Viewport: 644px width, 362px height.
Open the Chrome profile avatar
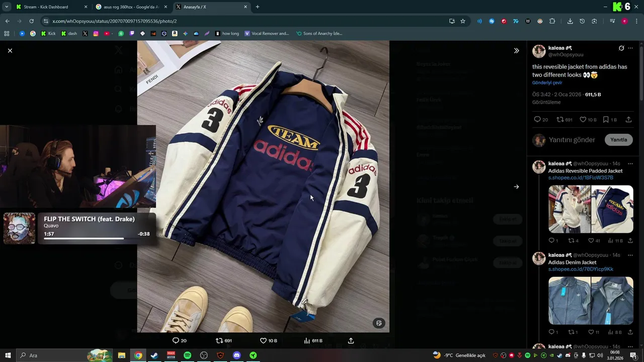click(x=624, y=21)
